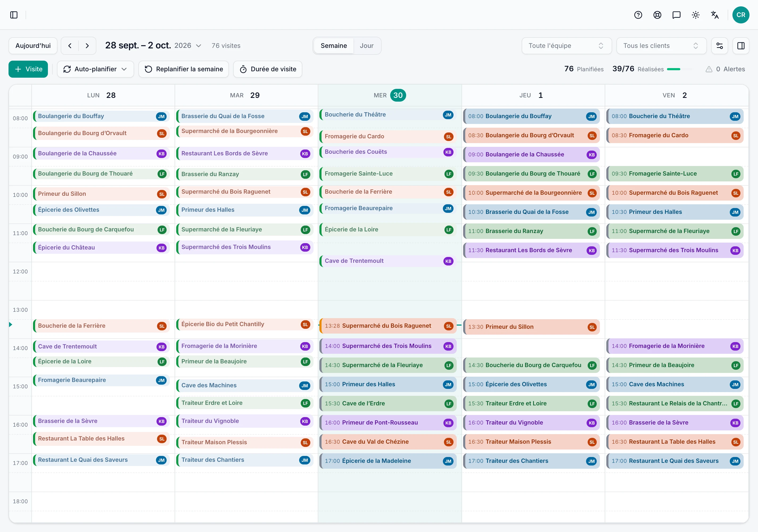Click the current time marker arrow
Image resolution: width=758 pixels, height=532 pixels.
point(11,325)
